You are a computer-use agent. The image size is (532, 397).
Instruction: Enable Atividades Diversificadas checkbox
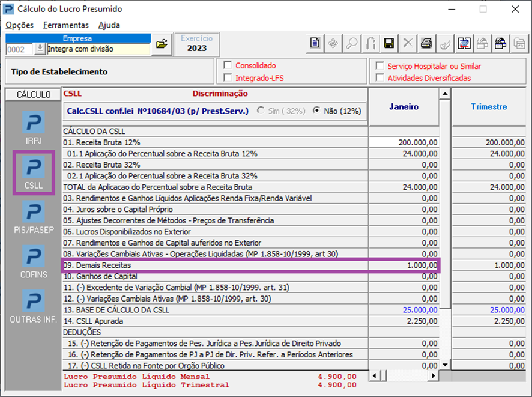pos(380,77)
